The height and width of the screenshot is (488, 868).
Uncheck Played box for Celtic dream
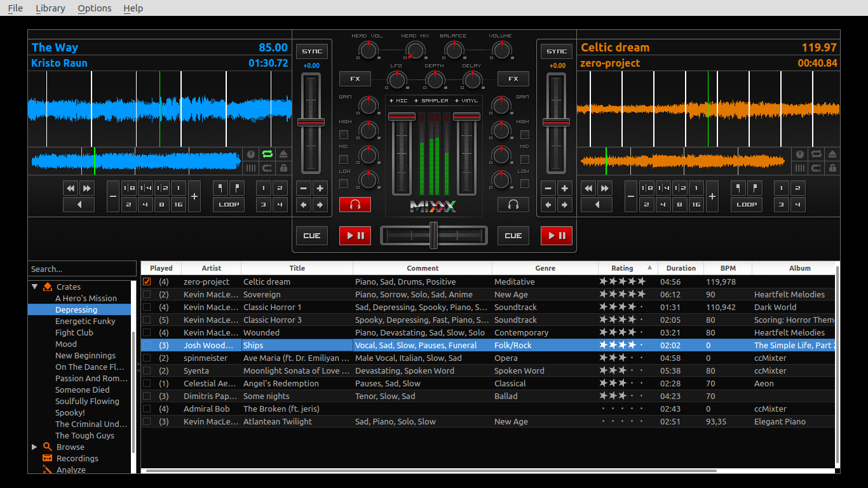click(147, 281)
